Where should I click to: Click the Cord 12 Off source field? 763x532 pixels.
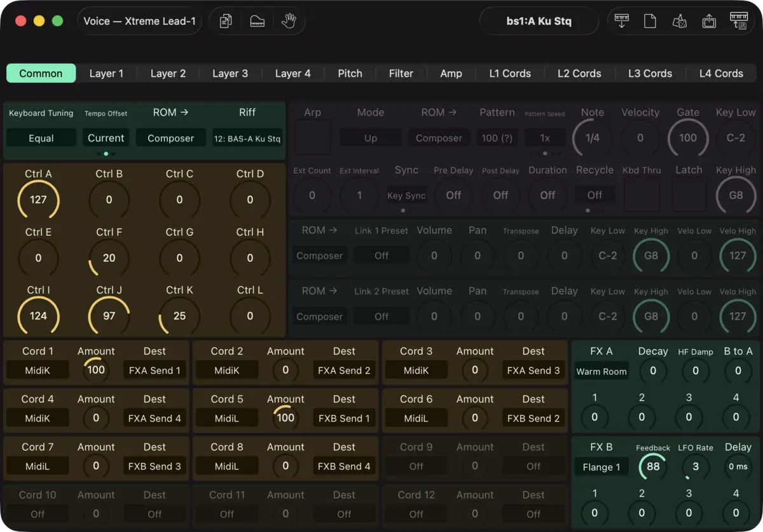tap(416, 514)
